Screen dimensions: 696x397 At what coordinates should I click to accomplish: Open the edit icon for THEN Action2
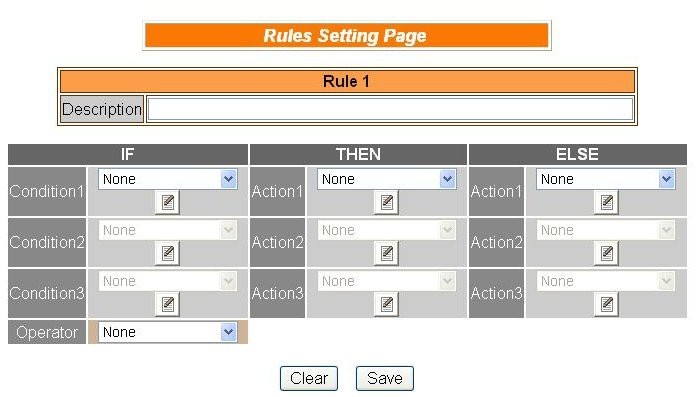point(386,254)
